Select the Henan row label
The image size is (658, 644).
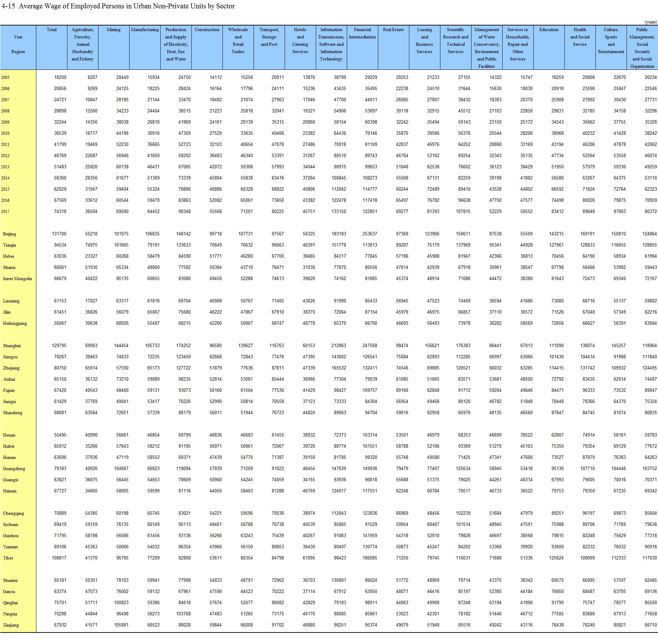[9, 435]
